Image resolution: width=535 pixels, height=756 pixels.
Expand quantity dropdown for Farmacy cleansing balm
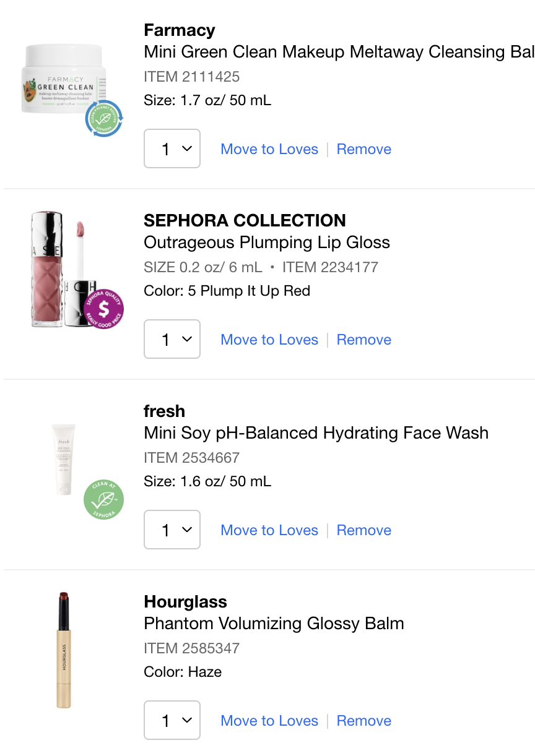tap(172, 148)
